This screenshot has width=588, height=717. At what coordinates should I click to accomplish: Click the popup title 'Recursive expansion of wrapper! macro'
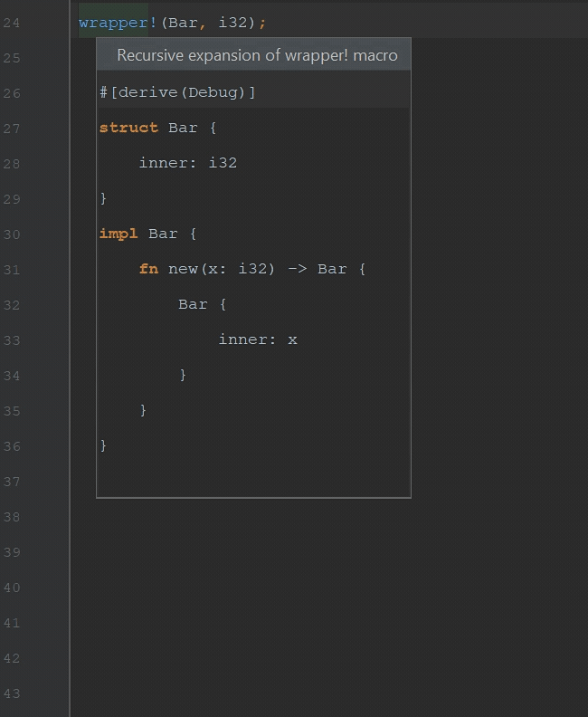(x=257, y=55)
